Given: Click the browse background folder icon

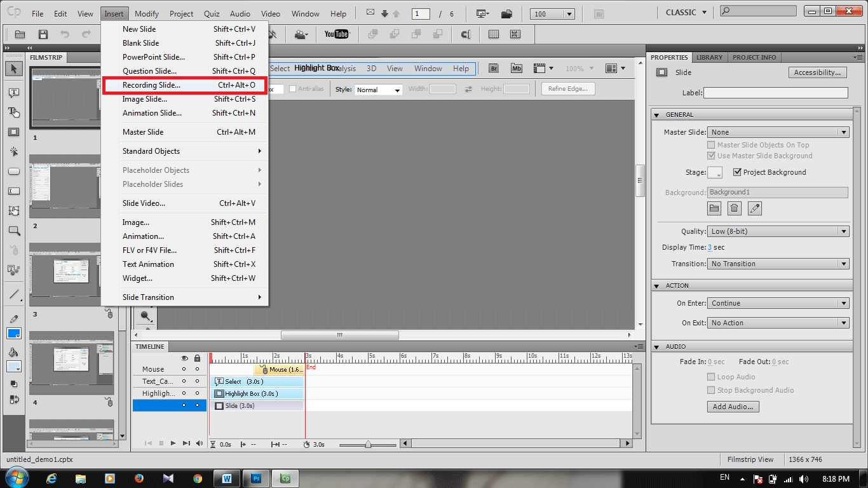Looking at the screenshot, I should [714, 208].
